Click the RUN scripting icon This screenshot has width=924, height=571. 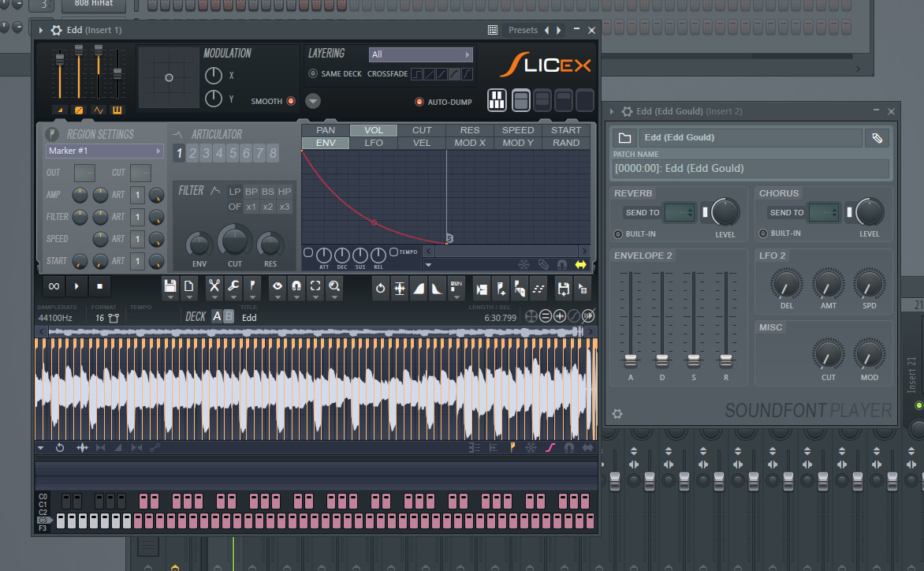456,286
